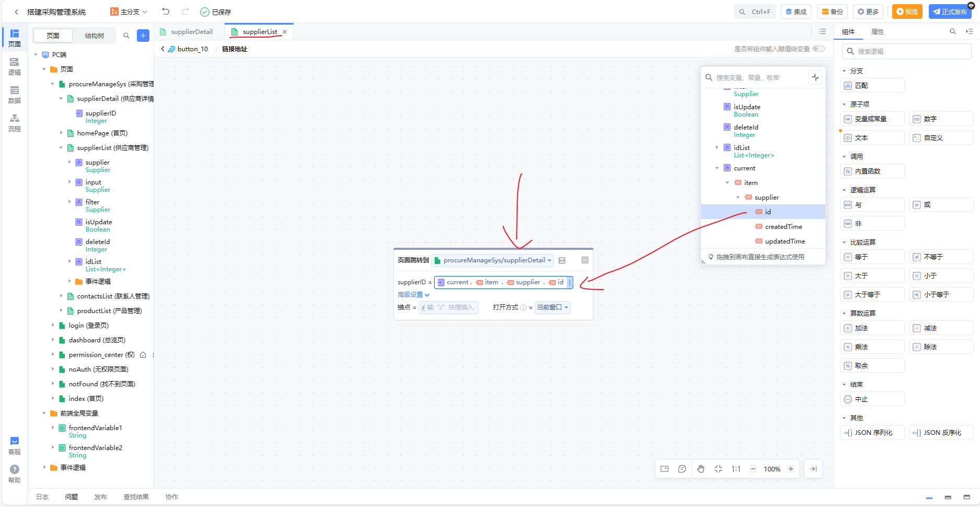This screenshot has height=507, width=980.
Task: Expand homePage tree node
Action: point(61,133)
